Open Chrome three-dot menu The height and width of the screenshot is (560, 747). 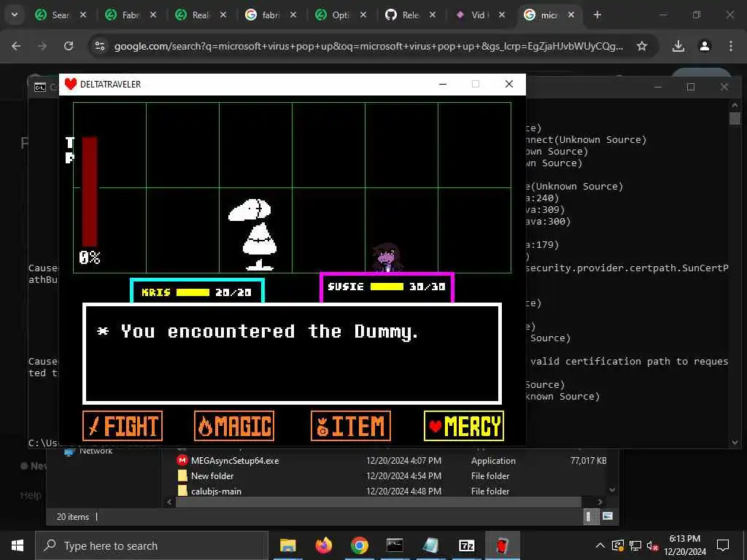pos(731,46)
